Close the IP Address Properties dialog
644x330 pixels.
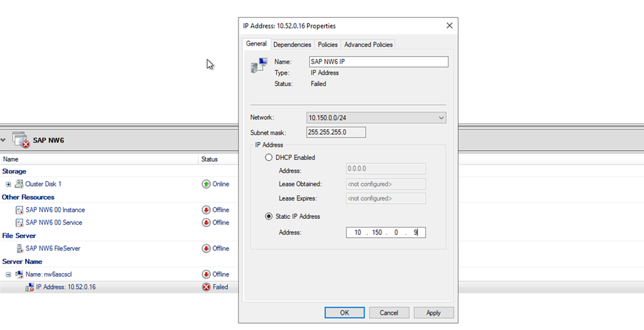(x=449, y=26)
